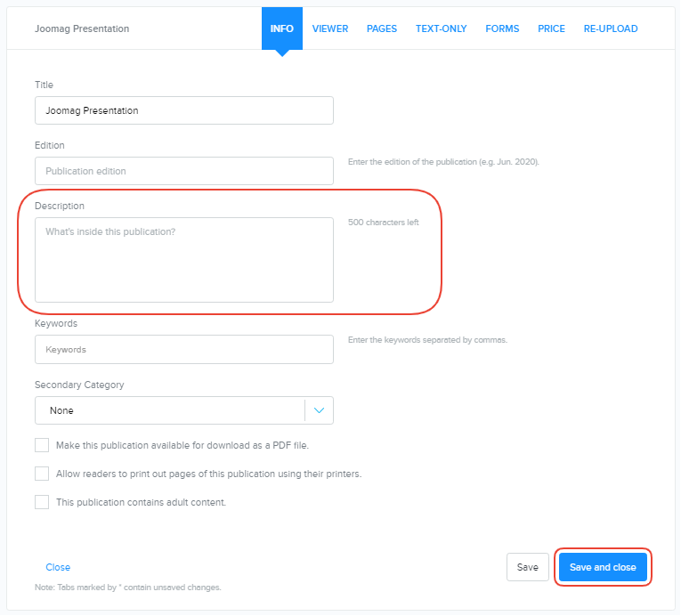The height and width of the screenshot is (616, 681).
Task: Click inside the Description text area
Action: coord(183,260)
